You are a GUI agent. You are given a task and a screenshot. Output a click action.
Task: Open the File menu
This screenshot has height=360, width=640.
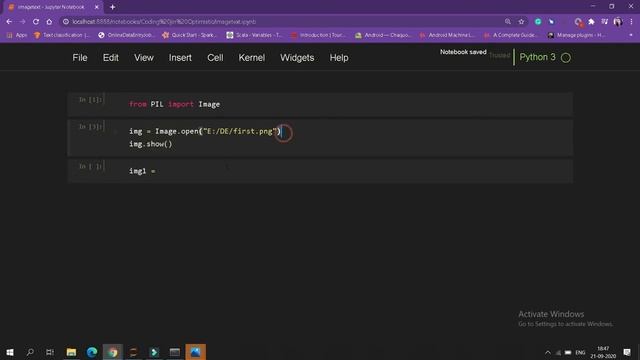pos(80,58)
